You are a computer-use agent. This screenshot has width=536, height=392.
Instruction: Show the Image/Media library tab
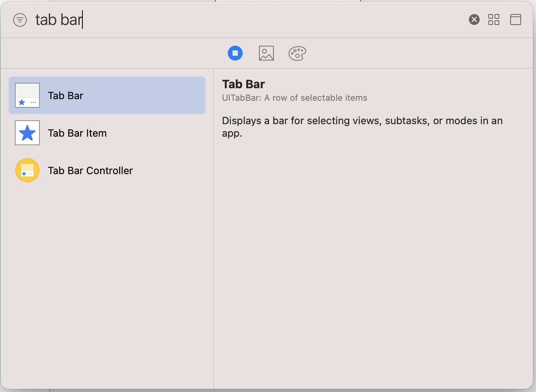[x=266, y=53]
